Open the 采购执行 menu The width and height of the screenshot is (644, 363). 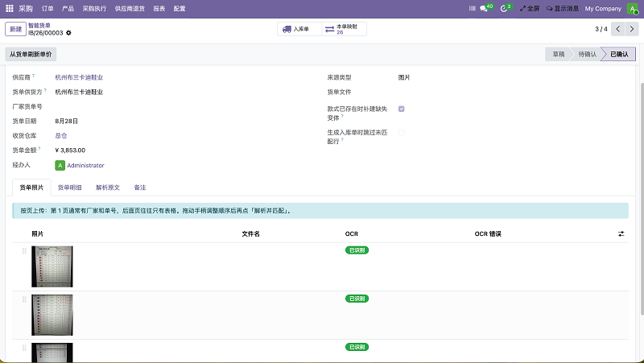(x=94, y=9)
